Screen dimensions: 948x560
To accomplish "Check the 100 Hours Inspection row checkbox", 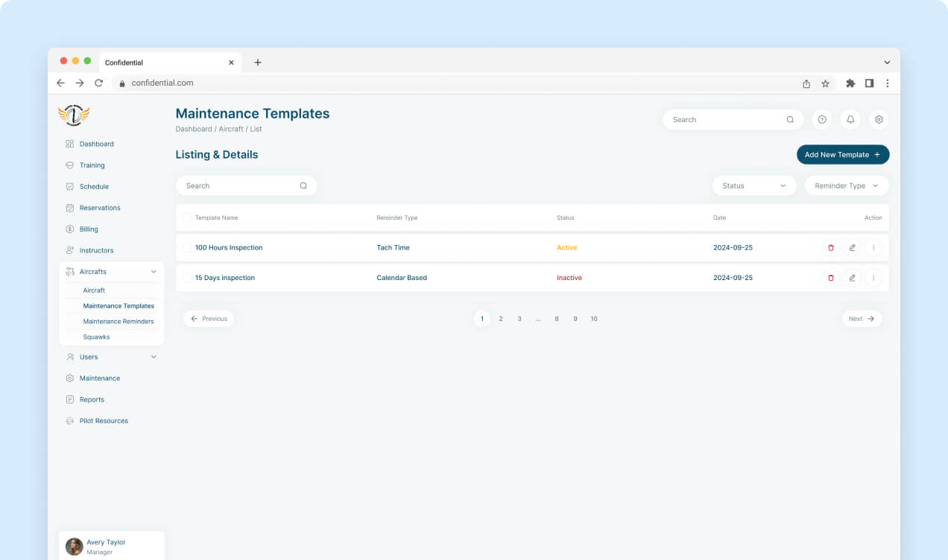I will pos(187,247).
